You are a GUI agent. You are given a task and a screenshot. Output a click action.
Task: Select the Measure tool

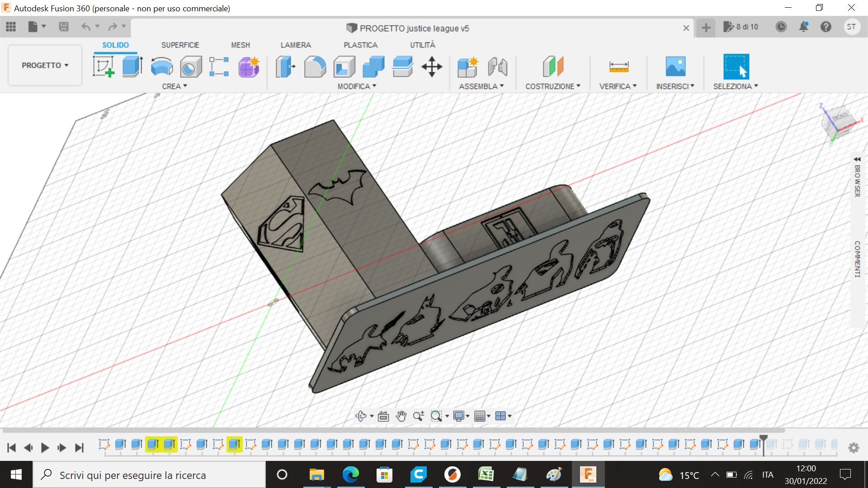619,66
